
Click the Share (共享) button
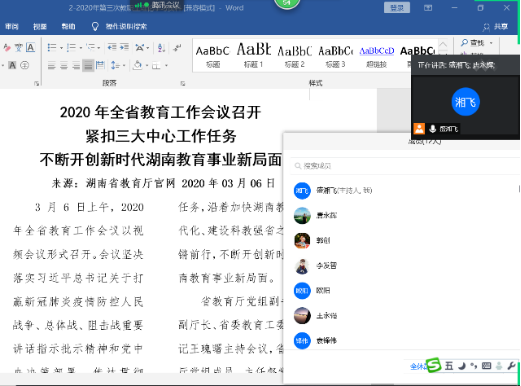pos(495,26)
